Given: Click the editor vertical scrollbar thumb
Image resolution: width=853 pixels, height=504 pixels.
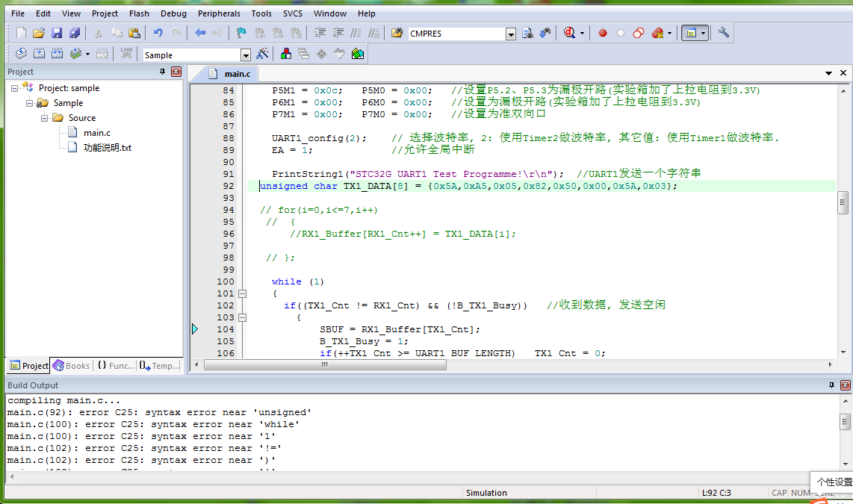Looking at the screenshot, I should tap(843, 203).
